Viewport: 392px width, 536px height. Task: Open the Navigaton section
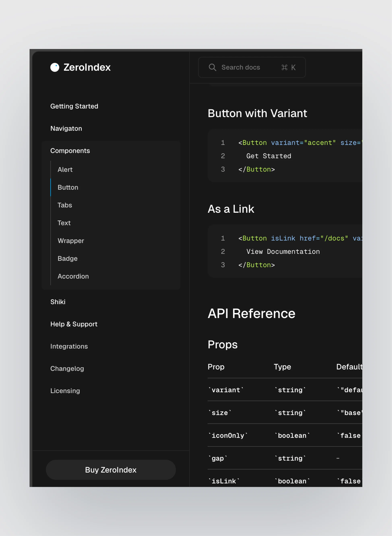click(x=66, y=129)
